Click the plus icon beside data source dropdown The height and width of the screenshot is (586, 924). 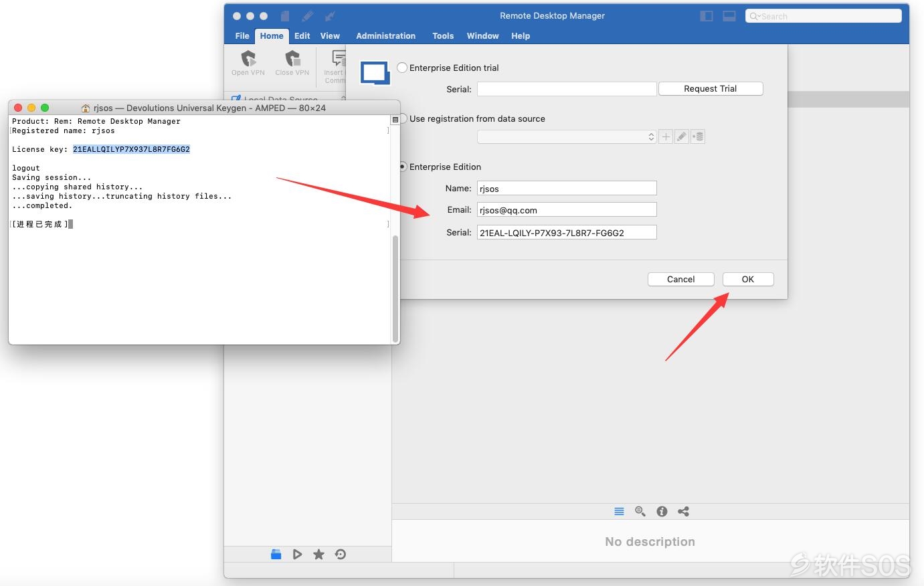(x=666, y=136)
